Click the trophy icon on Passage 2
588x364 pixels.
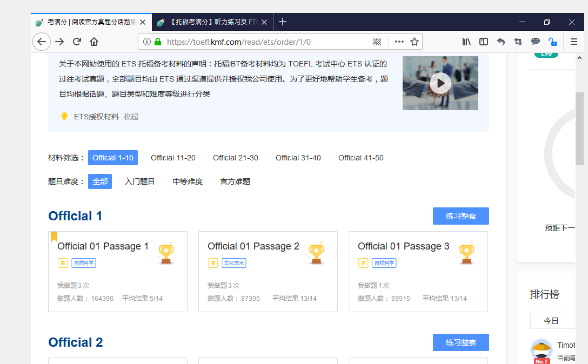316,253
